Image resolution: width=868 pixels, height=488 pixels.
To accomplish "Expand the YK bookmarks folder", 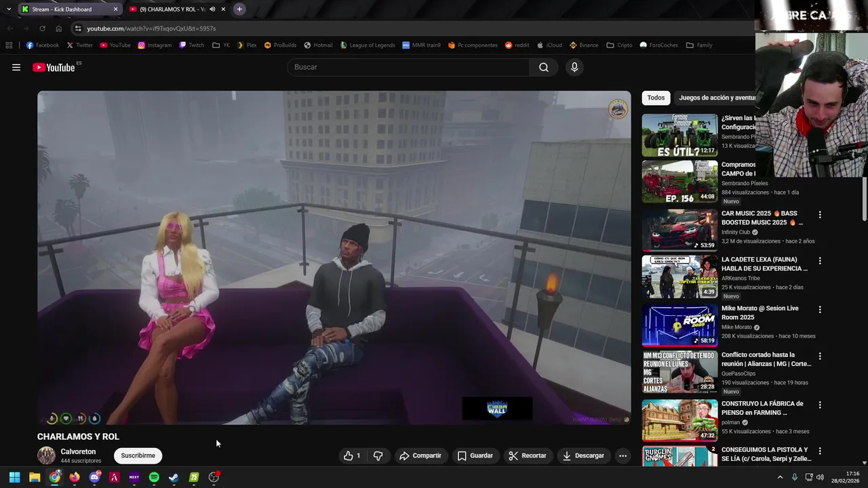I will pyautogui.click(x=221, y=45).
